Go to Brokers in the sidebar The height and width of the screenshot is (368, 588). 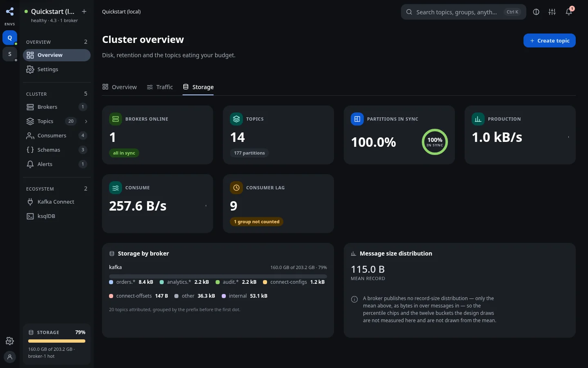click(57, 107)
